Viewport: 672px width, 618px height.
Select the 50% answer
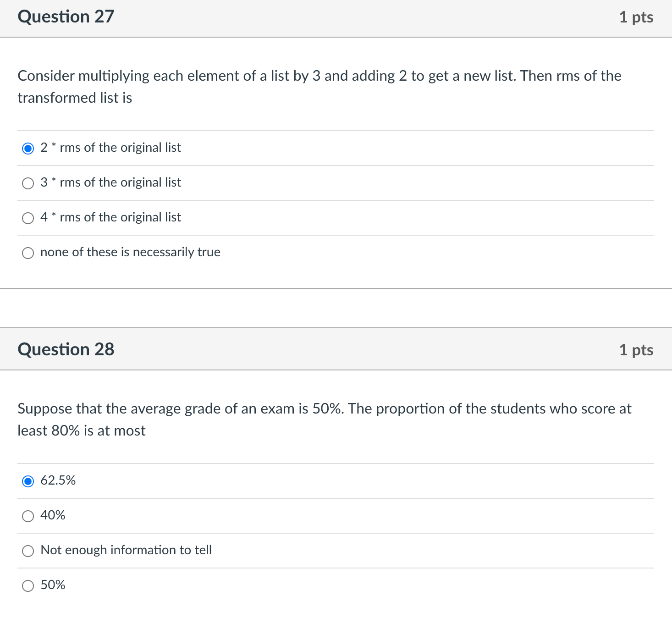[28, 585]
